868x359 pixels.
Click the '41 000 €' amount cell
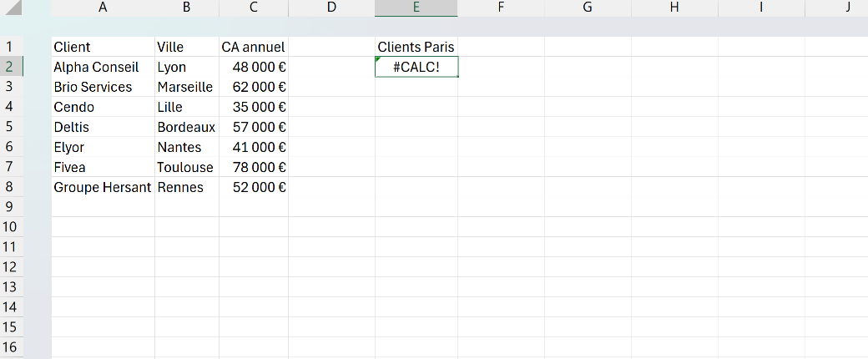point(254,147)
